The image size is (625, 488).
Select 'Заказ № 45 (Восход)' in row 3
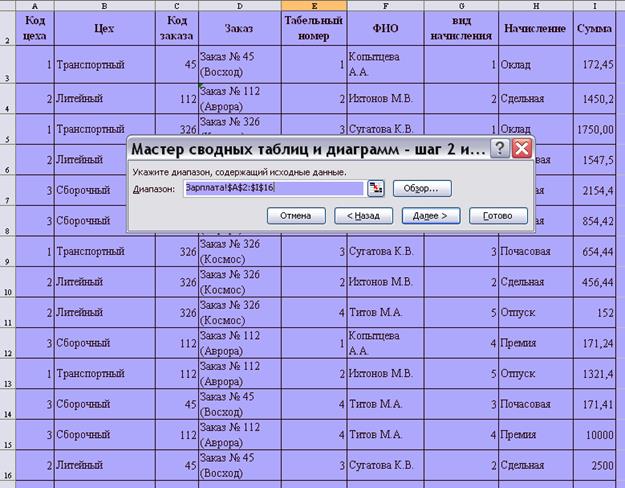(240, 65)
